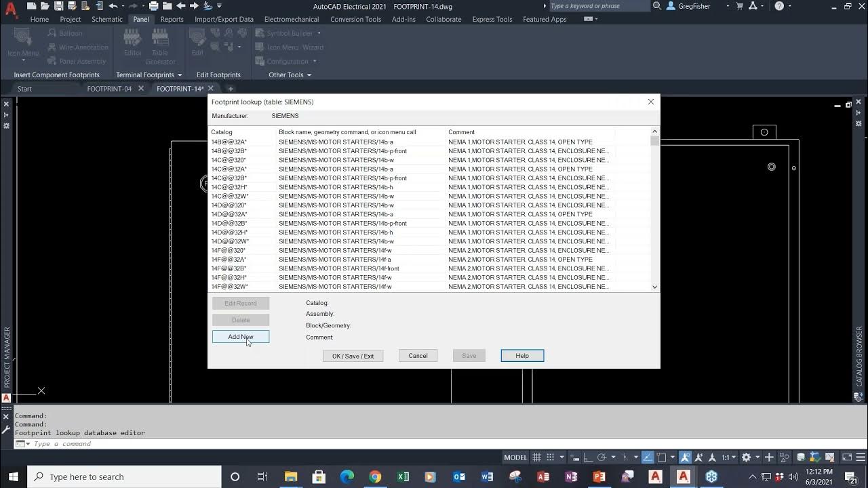
Task: Toggle 2D object snap in status bar
Action: [661, 457]
